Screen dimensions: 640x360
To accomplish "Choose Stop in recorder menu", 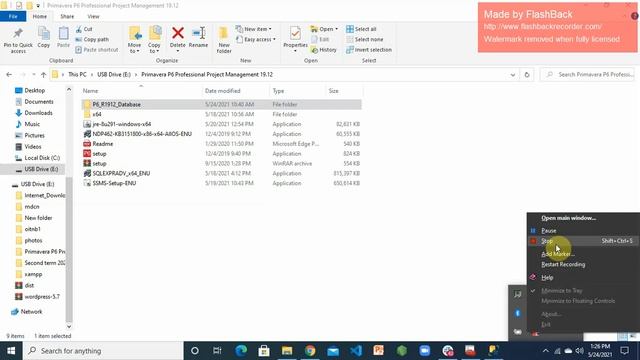I will 583,241.
